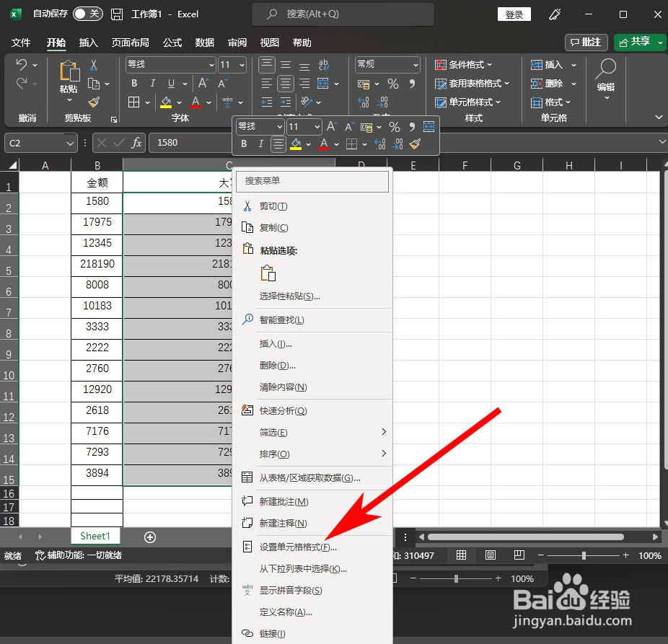Apply ribbon red font color swatch
This screenshot has width=668, height=644.
195,102
